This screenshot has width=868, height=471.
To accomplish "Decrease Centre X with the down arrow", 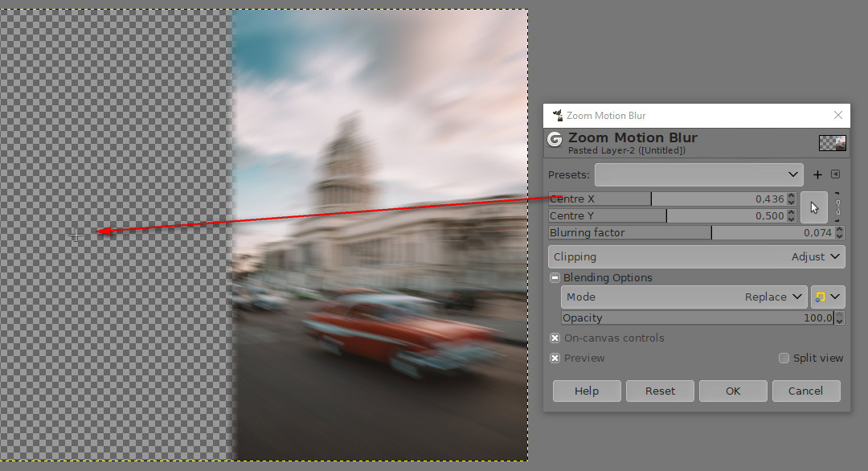I will [x=792, y=202].
